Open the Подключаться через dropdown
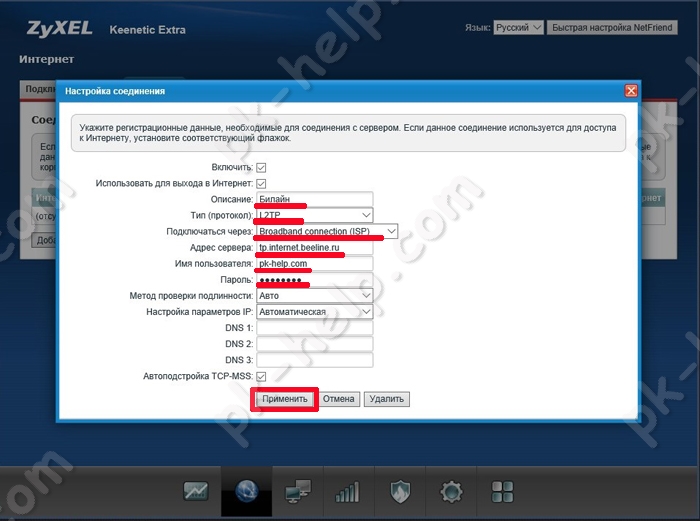 (327, 231)
